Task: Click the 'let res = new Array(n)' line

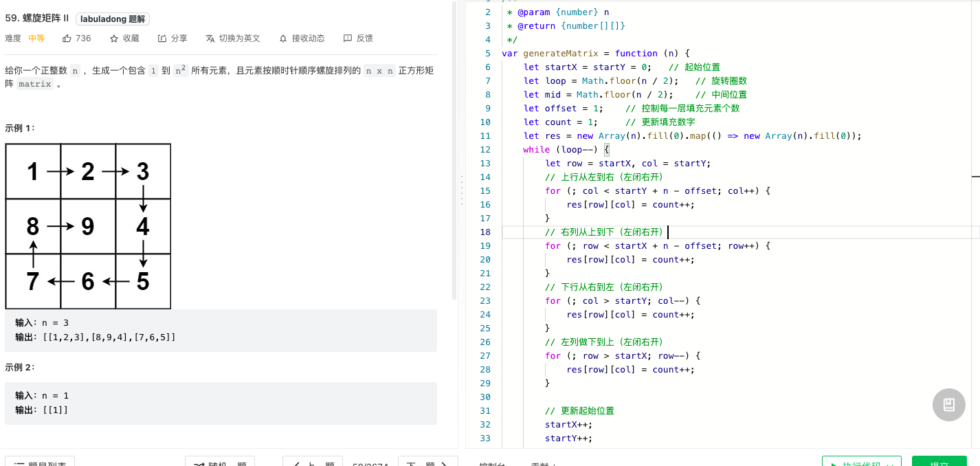Action: 693,135
